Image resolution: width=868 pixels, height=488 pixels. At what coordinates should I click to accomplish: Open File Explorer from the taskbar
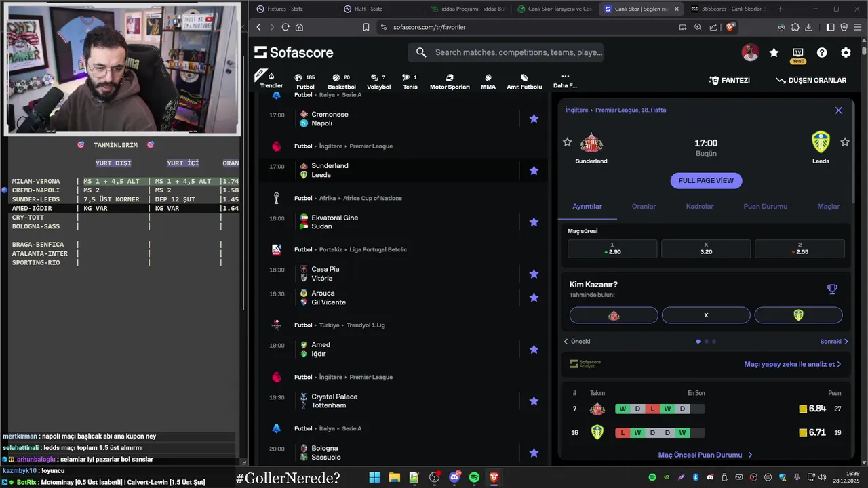click(394, 477)
